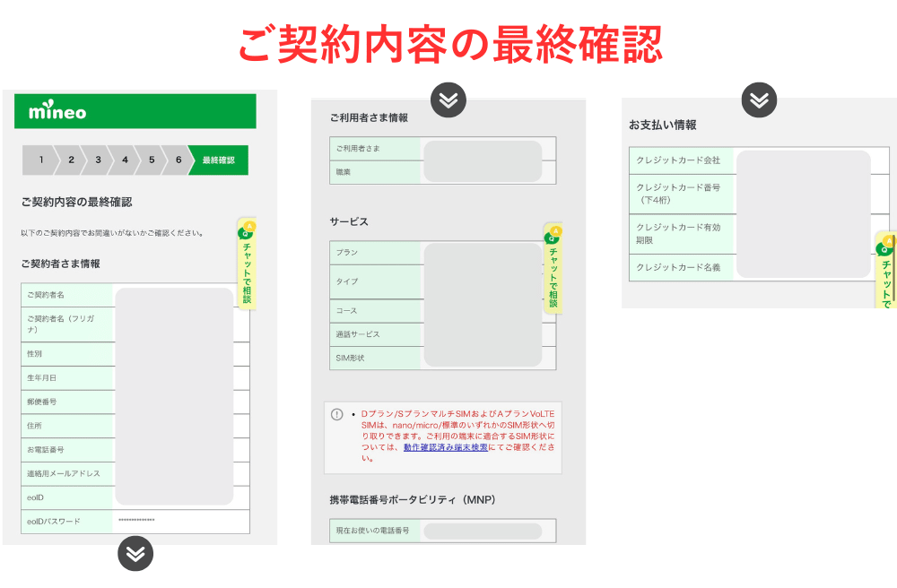The height and width of the screenshot is (588, 897).
Task: Click the eoID row label
Action: (x=36, y=497)
